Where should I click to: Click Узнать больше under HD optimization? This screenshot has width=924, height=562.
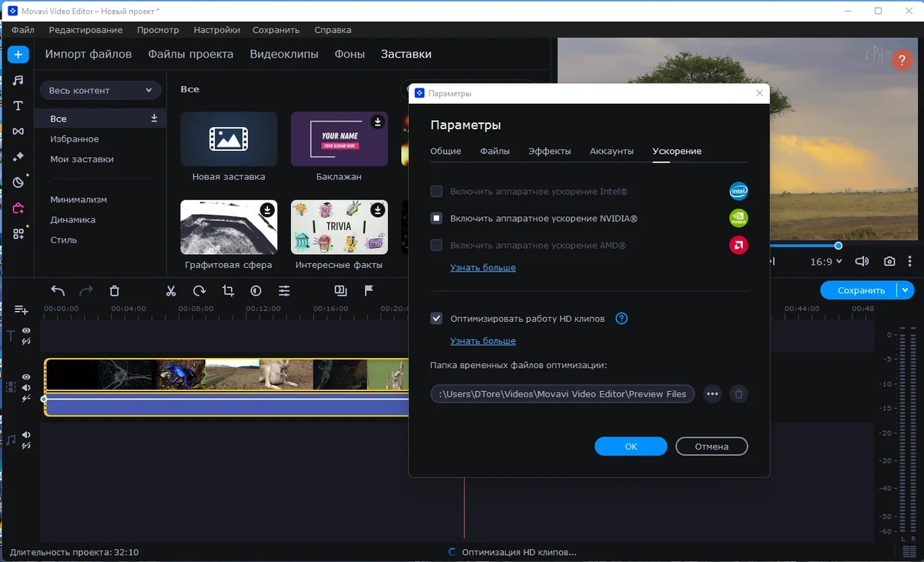[483, 341]
